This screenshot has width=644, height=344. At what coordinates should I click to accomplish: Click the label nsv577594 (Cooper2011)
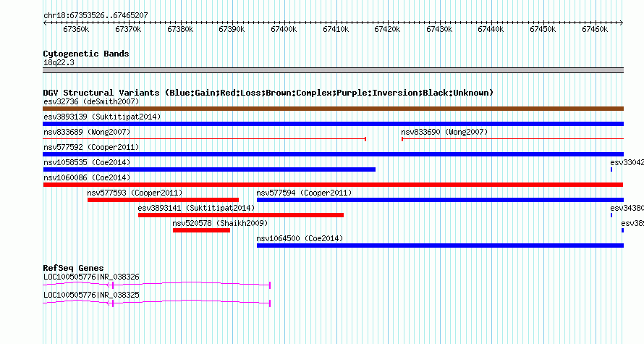coord(305,193)
